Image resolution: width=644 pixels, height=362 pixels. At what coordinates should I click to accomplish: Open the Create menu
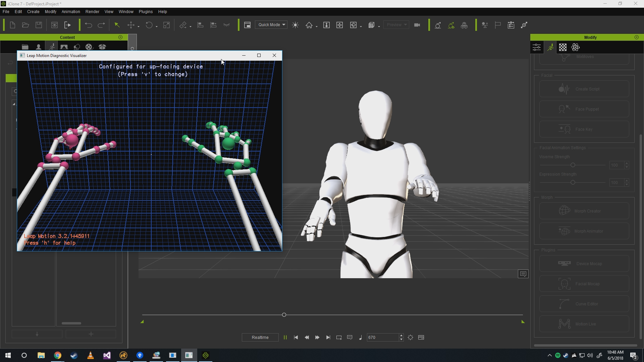(33, 12)
